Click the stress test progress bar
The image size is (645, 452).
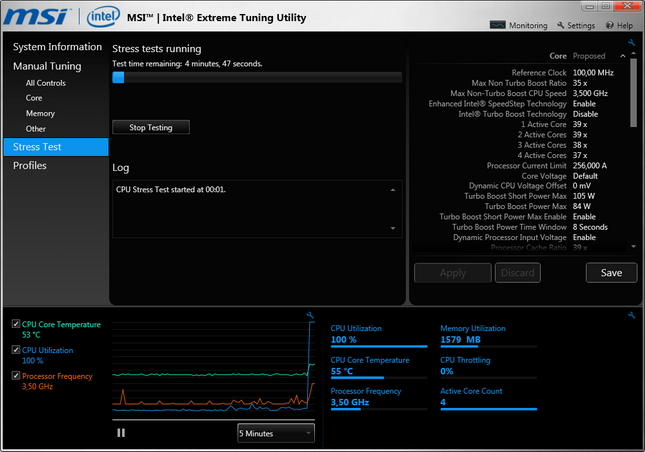[x=257, y=77]
